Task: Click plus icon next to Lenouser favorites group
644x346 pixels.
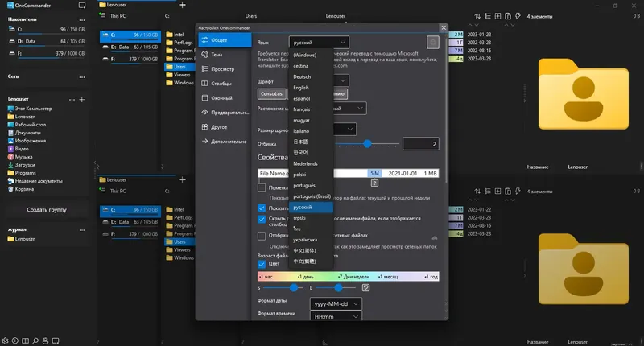Action: [x=82, y=99]
